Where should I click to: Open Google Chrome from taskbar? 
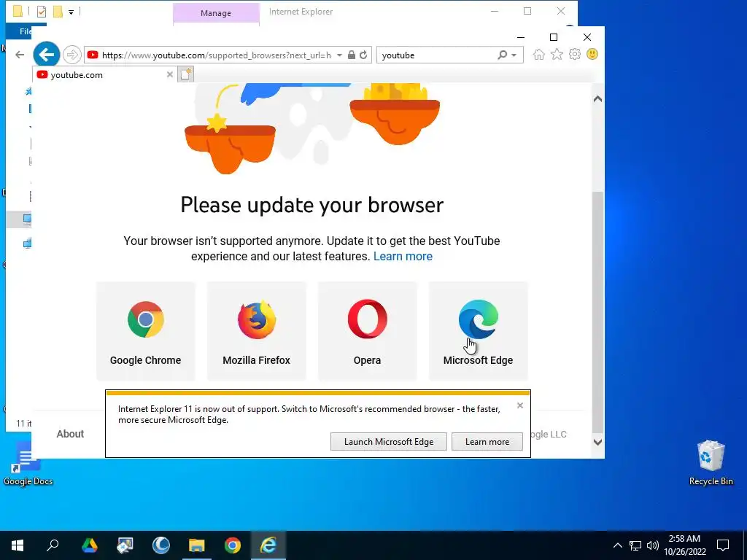pos(233,545)
